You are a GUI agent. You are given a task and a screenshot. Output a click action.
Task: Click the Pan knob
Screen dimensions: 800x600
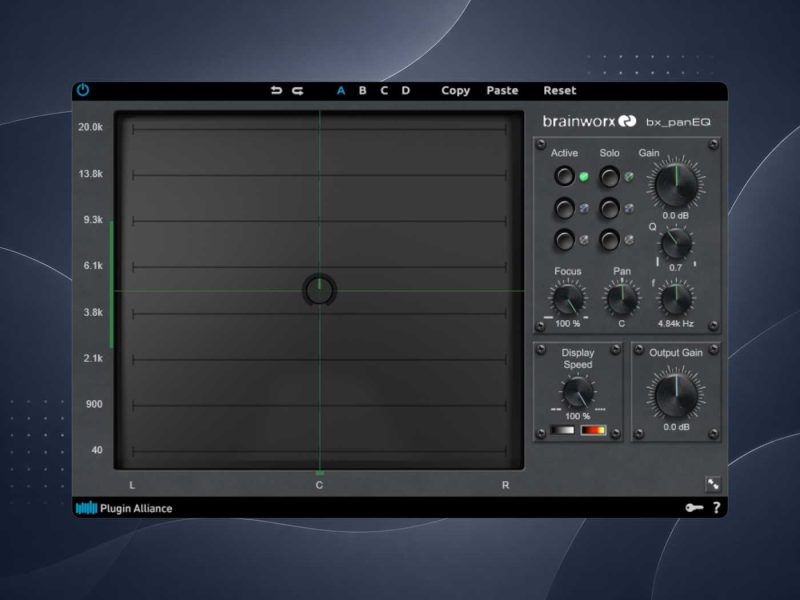(622, 299)
